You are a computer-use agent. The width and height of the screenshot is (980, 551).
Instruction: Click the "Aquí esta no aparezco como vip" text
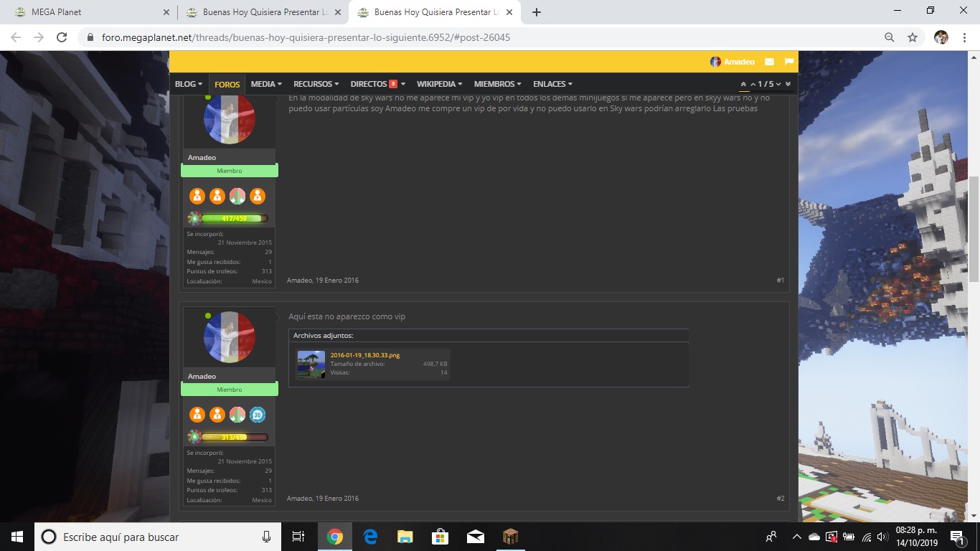point(347,316)
